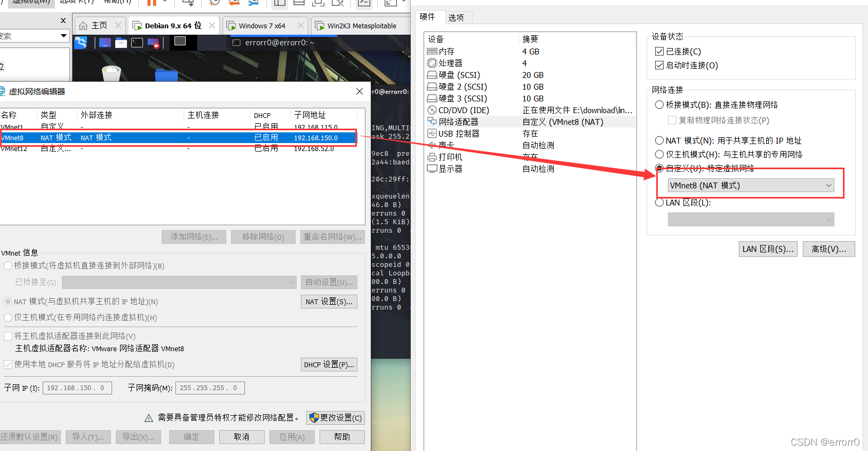Image resolution: width=868 pixels, height=451 pixels.
Task: Click the LAN 区段(S)... button
Action: (768, 249)
